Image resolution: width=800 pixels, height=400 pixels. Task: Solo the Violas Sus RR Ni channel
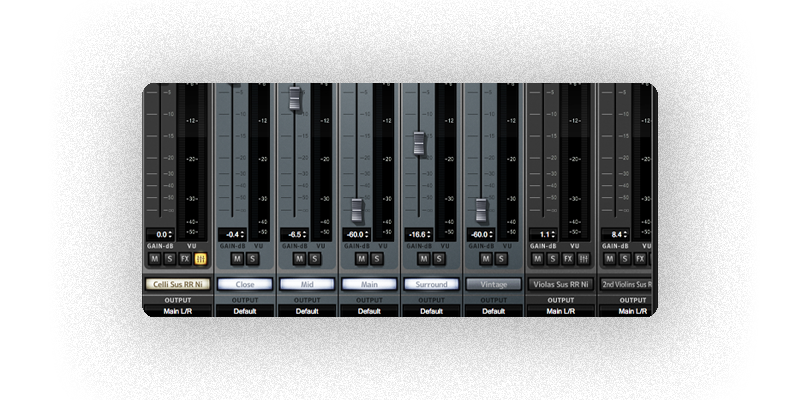tap(553, 258)
